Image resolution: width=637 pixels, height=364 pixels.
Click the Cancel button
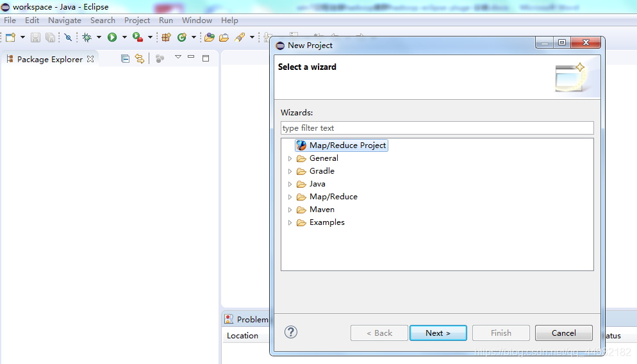564,333
